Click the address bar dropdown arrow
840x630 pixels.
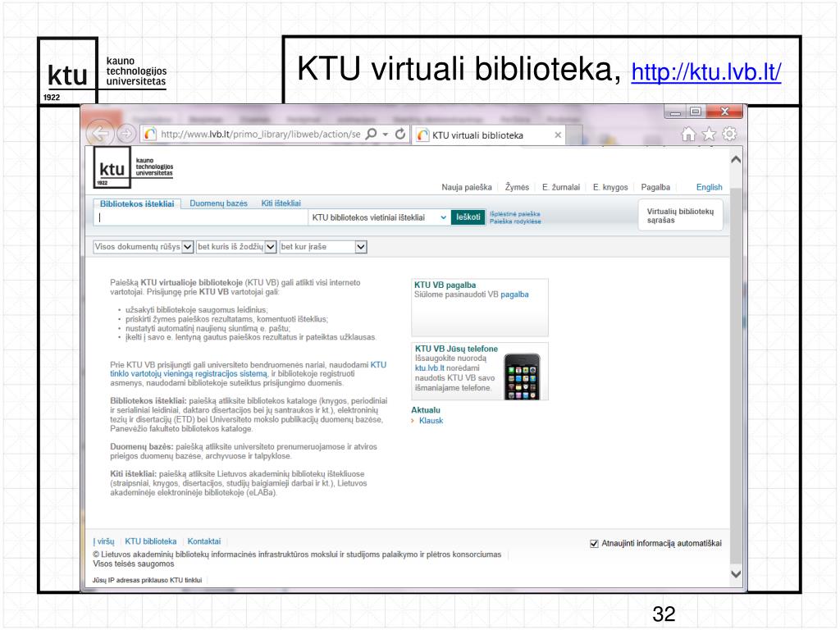coord(386,135)
